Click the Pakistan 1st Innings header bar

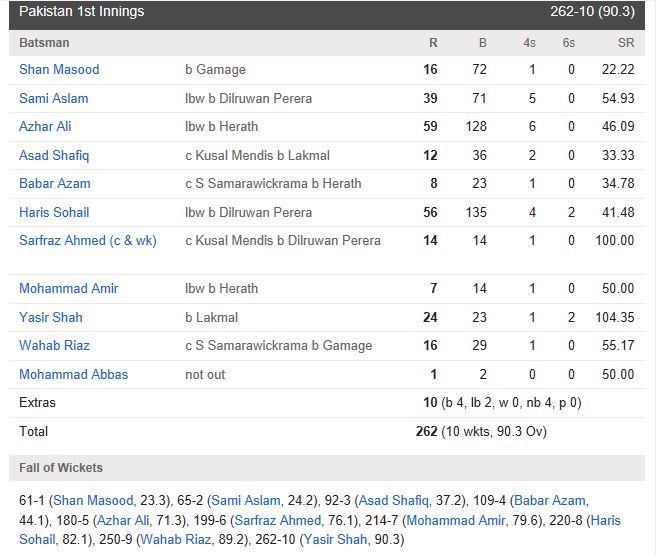[x=327, y=13]
